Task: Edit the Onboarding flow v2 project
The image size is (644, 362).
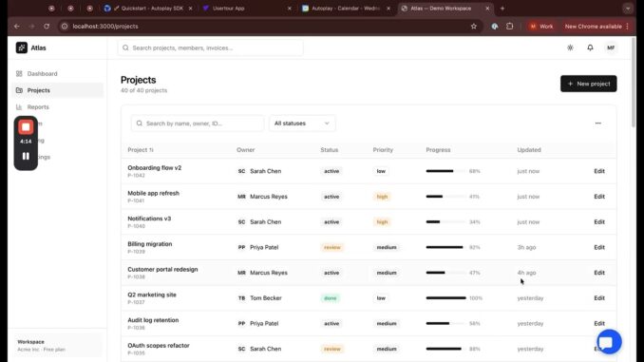Action: (x=598, y=171)
